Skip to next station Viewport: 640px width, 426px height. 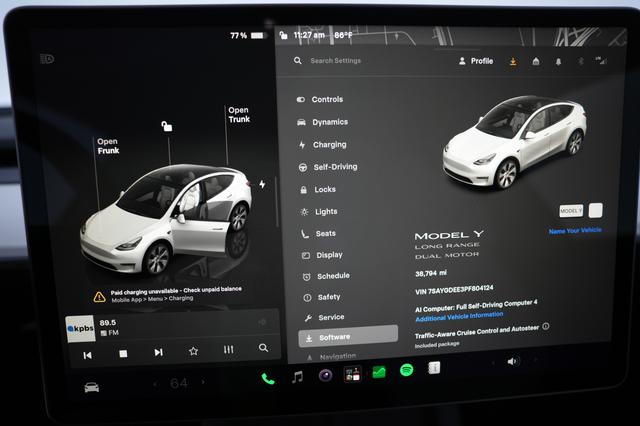point(158,352)
